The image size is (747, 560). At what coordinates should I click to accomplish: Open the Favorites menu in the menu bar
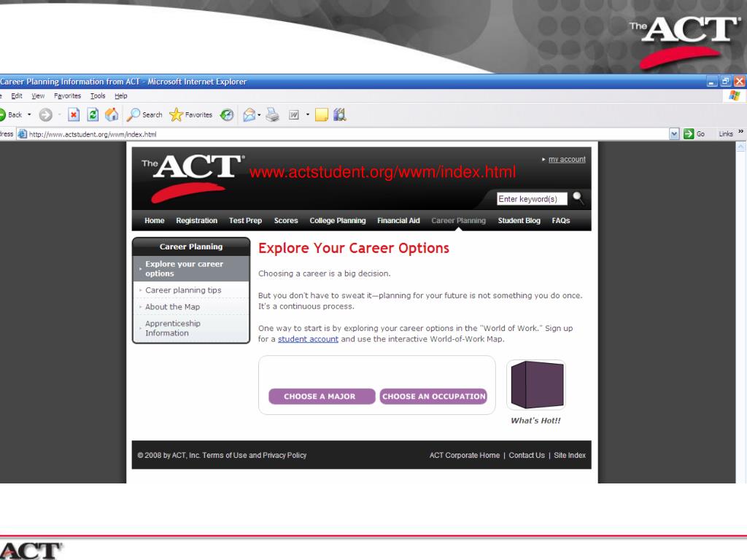click(x=68, y=96)
